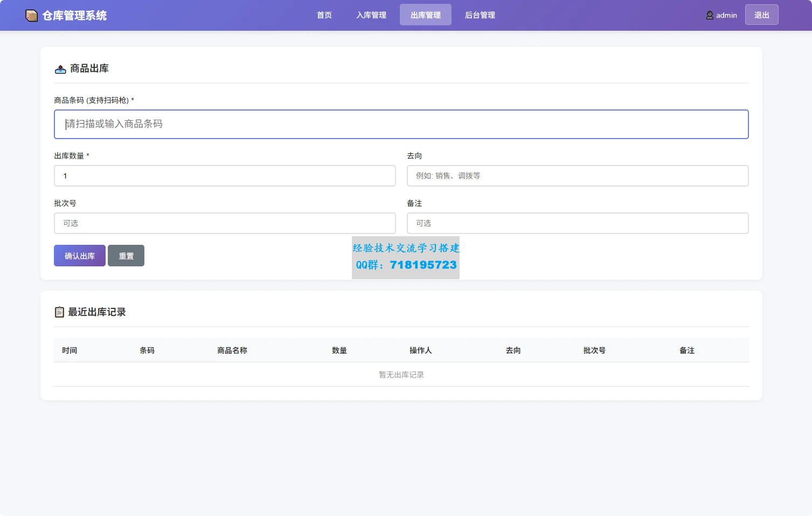The image size is (812, 516).
Task: Click the 商品名称 column header
Action: [232, 350]
